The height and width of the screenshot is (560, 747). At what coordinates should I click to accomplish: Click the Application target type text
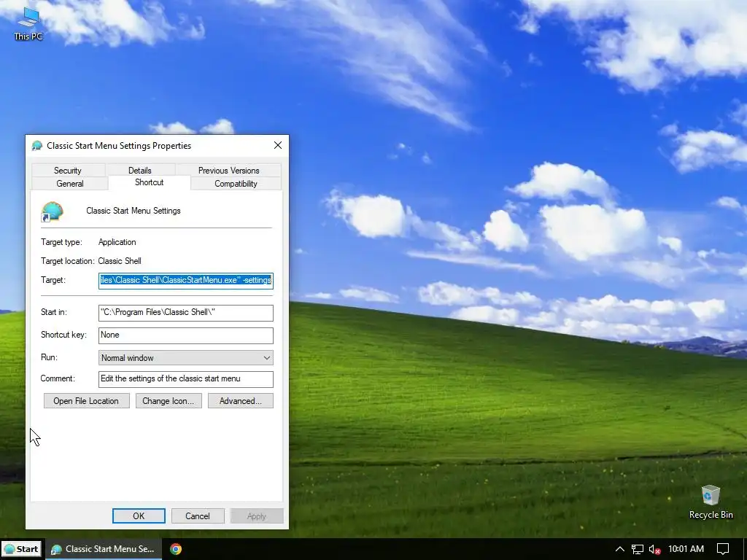pos(117,242)
